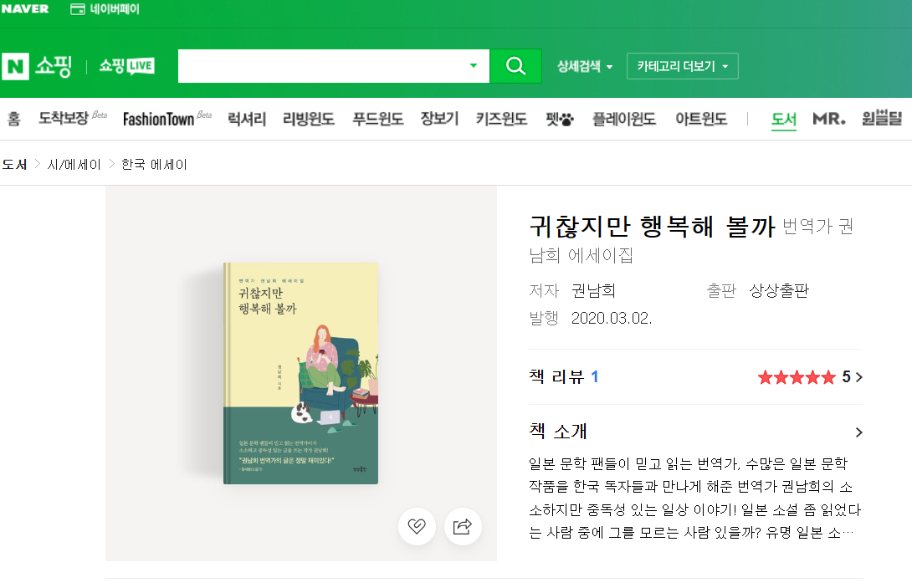Click 시/에세이 breadcrumb link
Viewport: 912px width, 588px height.
[74, 165]
